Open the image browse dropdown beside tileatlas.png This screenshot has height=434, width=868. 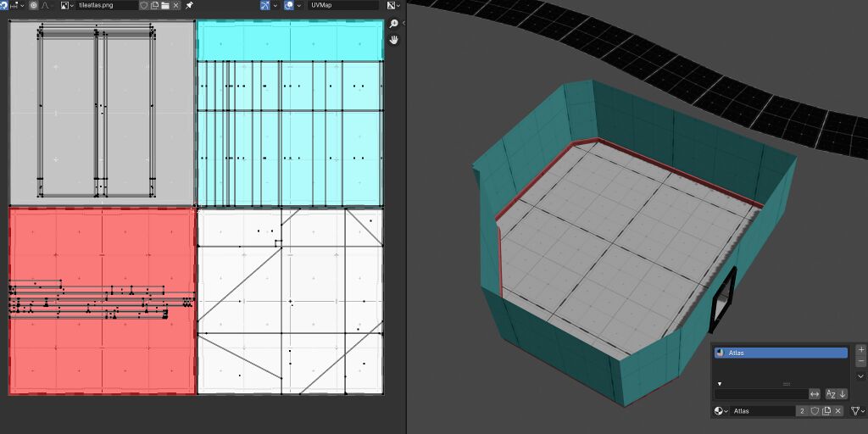pos(67,5)
